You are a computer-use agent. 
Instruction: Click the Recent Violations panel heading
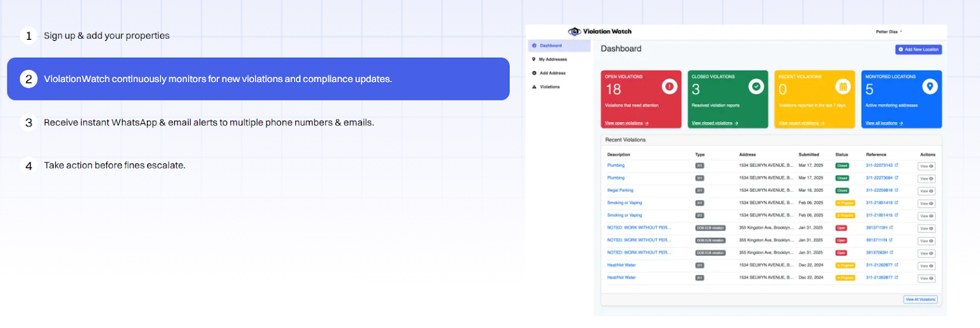click(625, 140)
